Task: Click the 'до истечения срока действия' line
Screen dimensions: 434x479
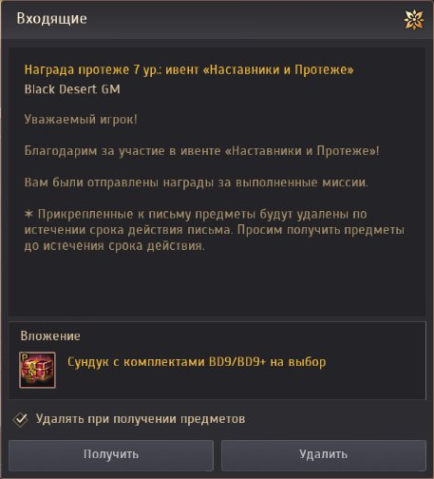Action: tap(114, 246)
